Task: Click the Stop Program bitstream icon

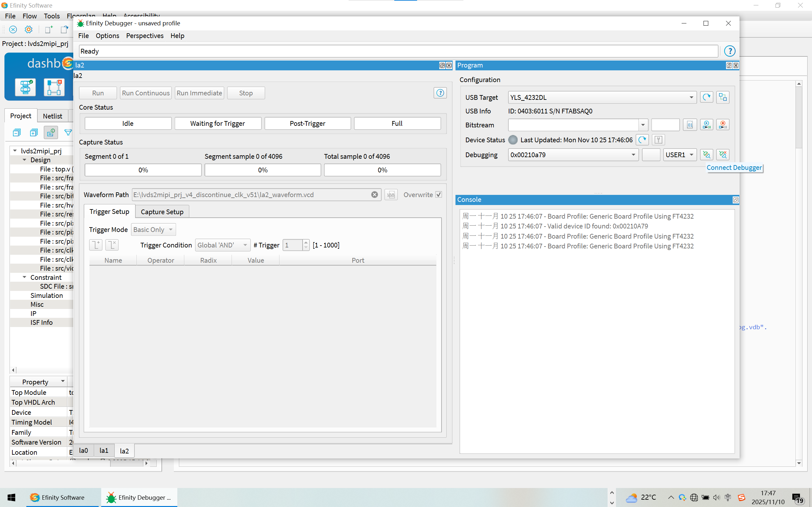Action: (x=723, y=125)
